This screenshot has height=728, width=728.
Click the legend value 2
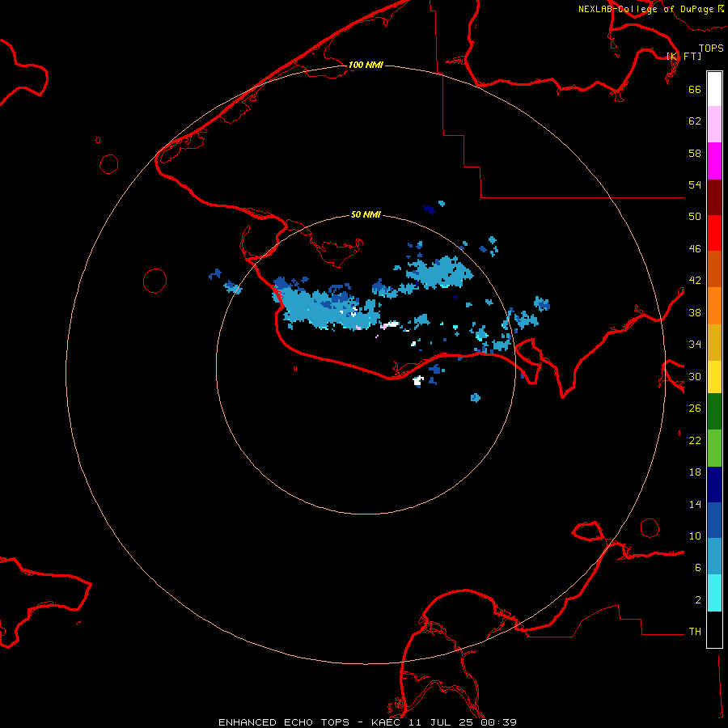698,599
